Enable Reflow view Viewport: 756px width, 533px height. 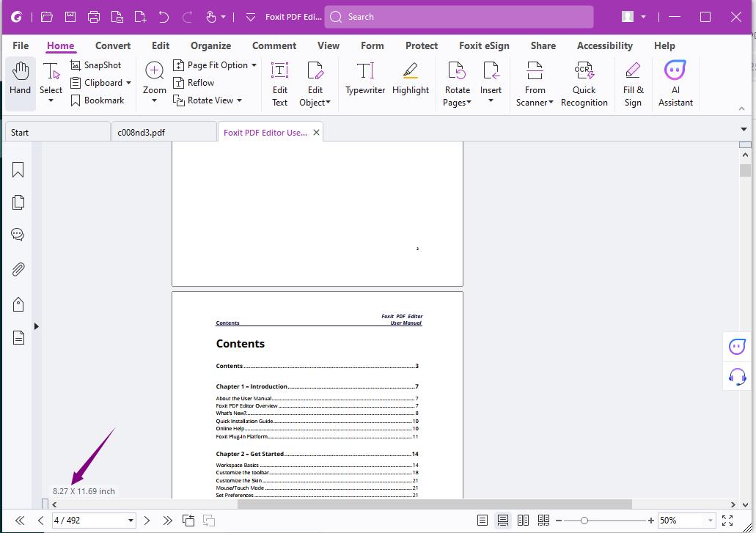pyautogui.click(x=194, y=83)
